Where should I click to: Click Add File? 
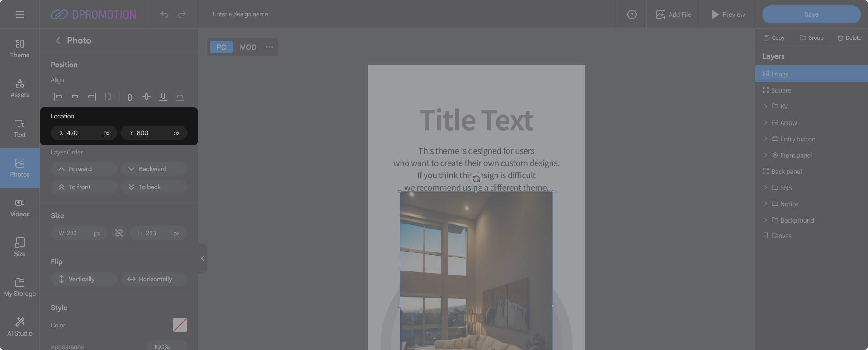(x=674, y=14)
